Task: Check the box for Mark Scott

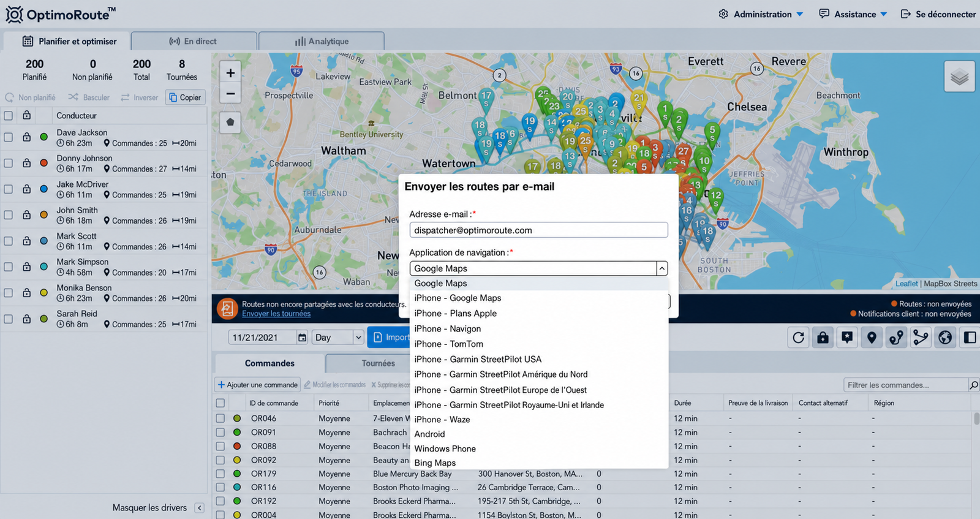Action: (9, 241)
